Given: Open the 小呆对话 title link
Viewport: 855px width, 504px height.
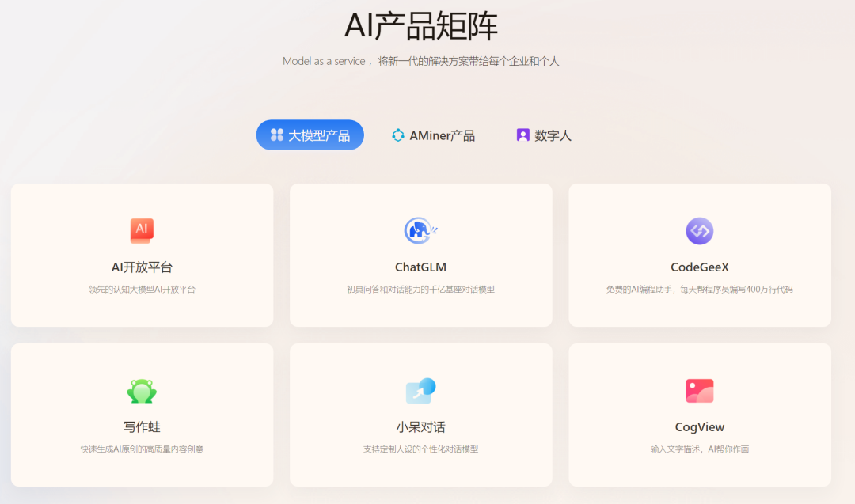Looking at the screenshot, I should click(420, 426).
